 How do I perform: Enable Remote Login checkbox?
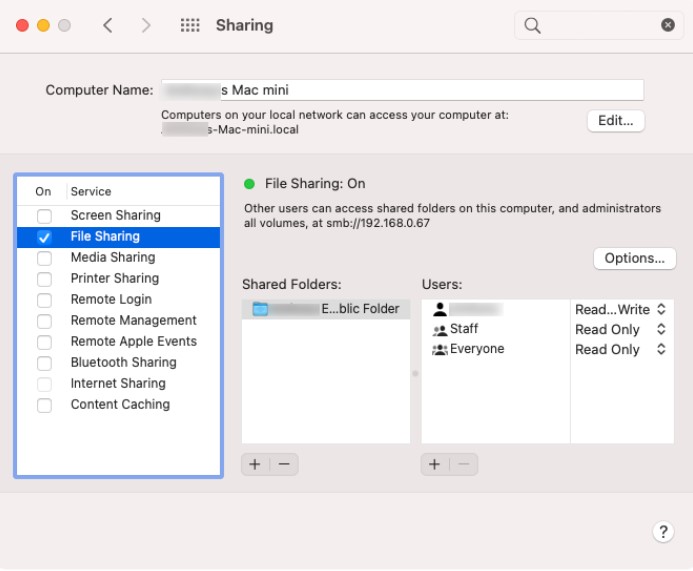(x=44, y=300)
